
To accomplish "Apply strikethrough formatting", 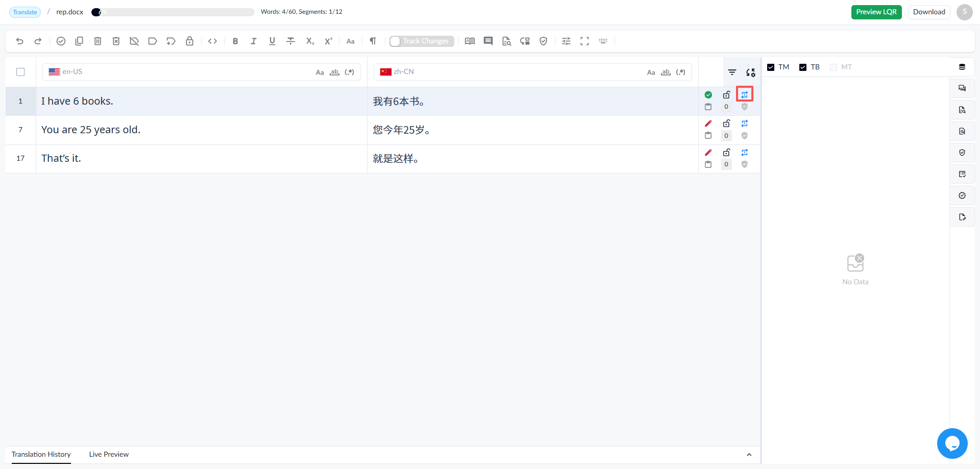I will pyautogui.click(x=290, y=41).
